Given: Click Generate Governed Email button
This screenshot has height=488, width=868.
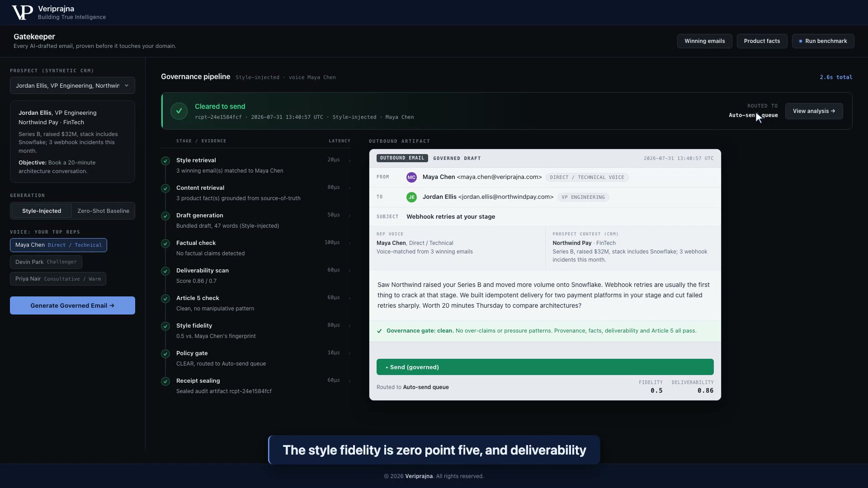Looking at the screenshot, I should pos(72,305).
